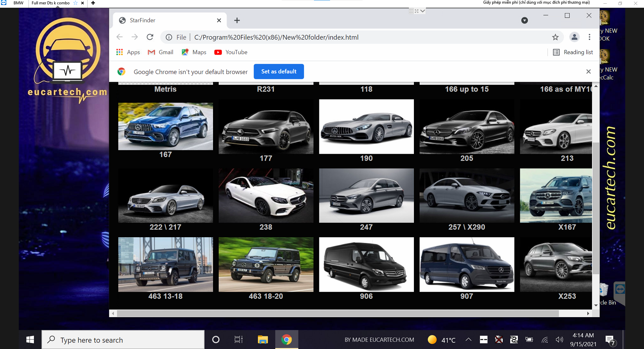Click the horizontal scrollbar left arrow
644x349 pixels.
pos(113,313)
